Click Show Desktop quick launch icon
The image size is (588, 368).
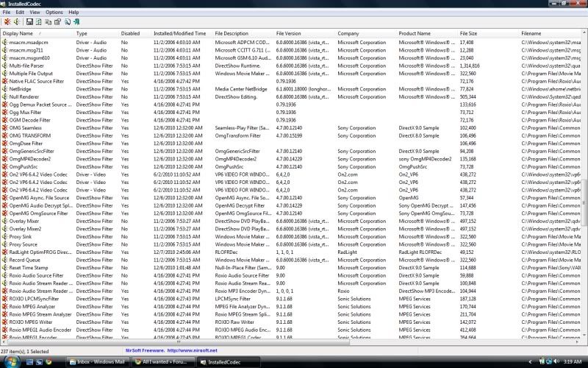(29, 362)
